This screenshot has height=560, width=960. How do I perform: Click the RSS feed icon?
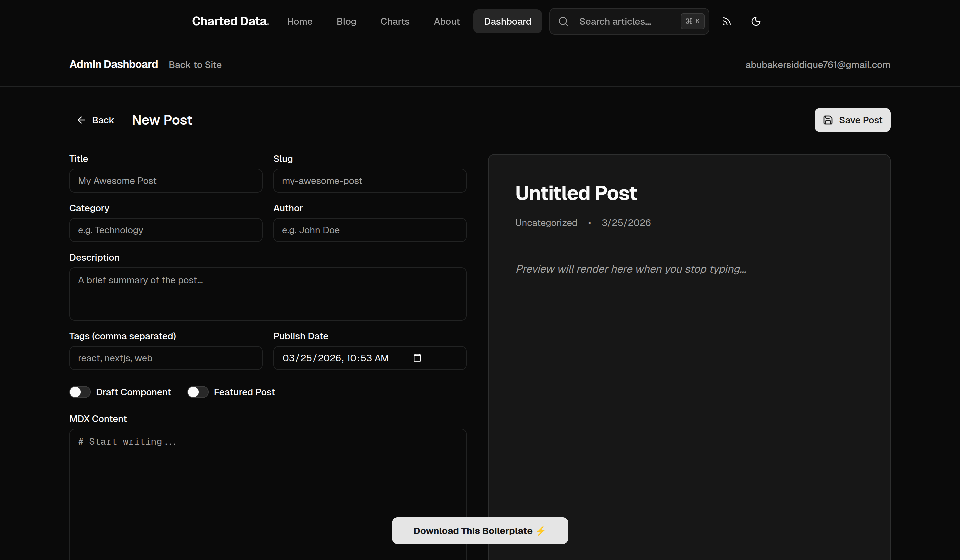click(x=726, y=21)
